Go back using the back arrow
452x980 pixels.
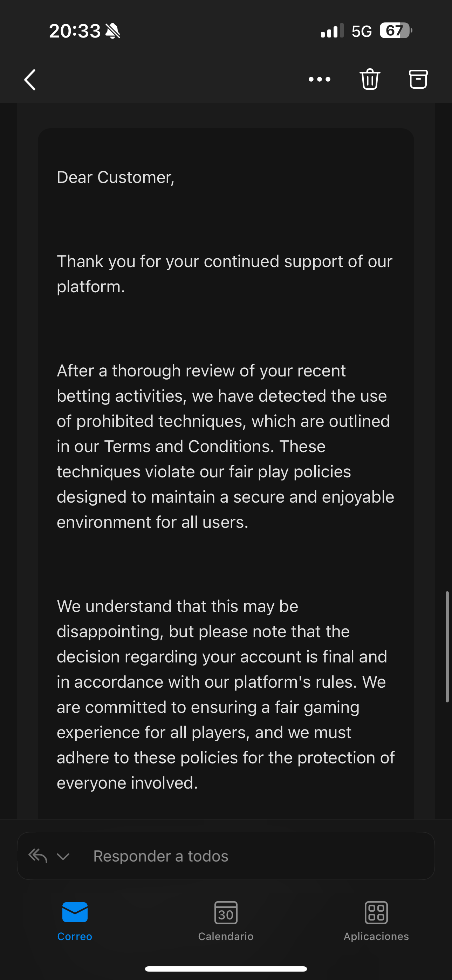pyautogui.click(x=30, y=80)
